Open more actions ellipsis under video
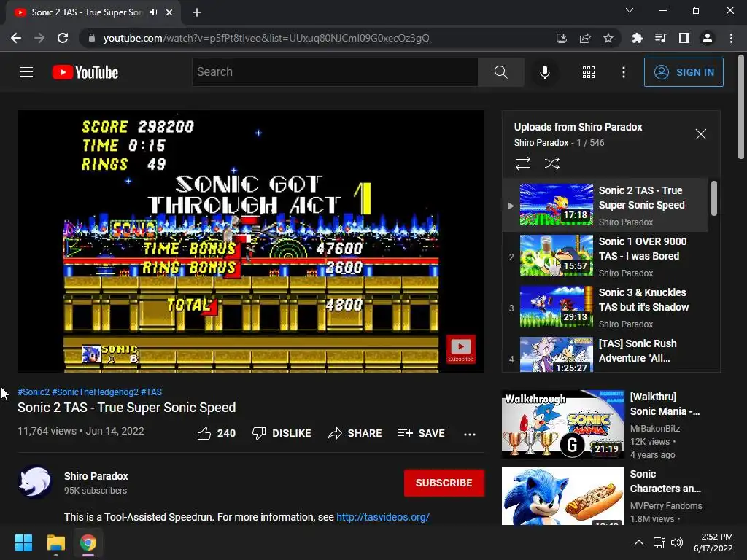Viewport: 747px width, 560px height. 470,434
